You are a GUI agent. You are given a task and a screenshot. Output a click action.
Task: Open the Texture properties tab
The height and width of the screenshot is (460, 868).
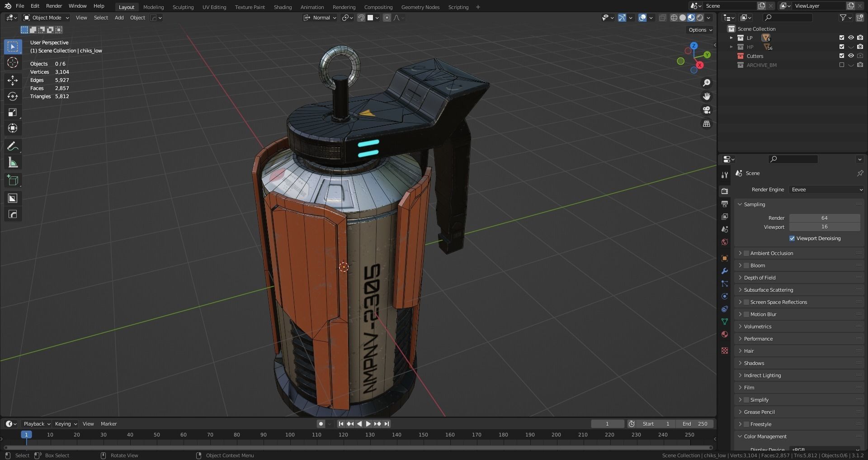tap(725, 351)
